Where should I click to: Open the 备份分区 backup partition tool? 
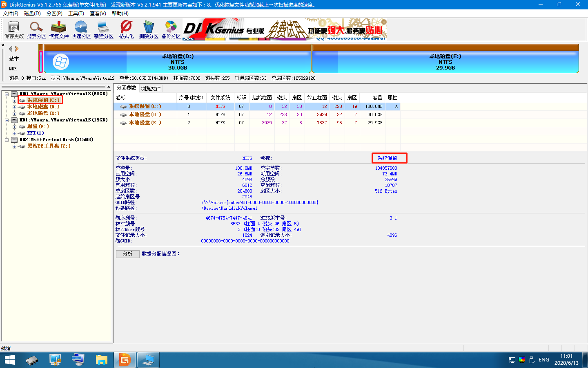(171, 29)
